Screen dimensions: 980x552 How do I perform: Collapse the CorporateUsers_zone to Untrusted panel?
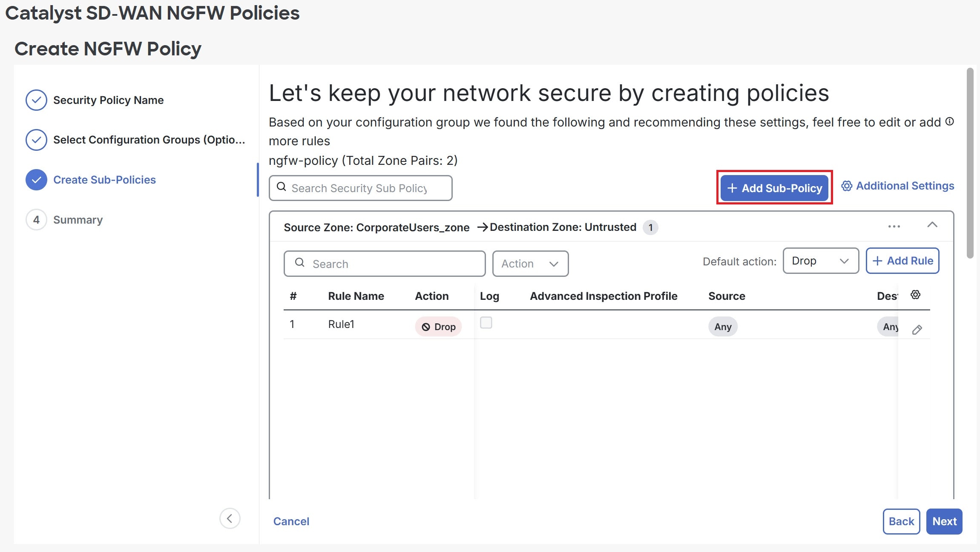coord(932,225)
